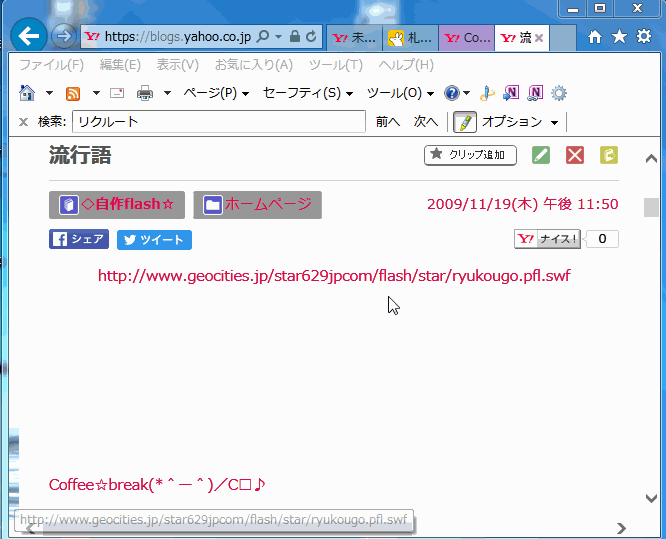Click the Bluetooth-style icon in command bar
This screenshot has width=666, height=539.
point(487,93)
